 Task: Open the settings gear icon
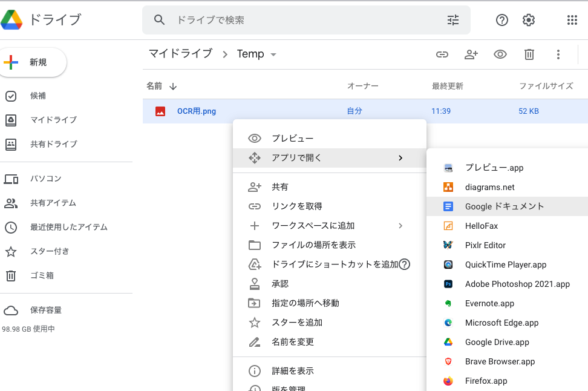(529, 20)
